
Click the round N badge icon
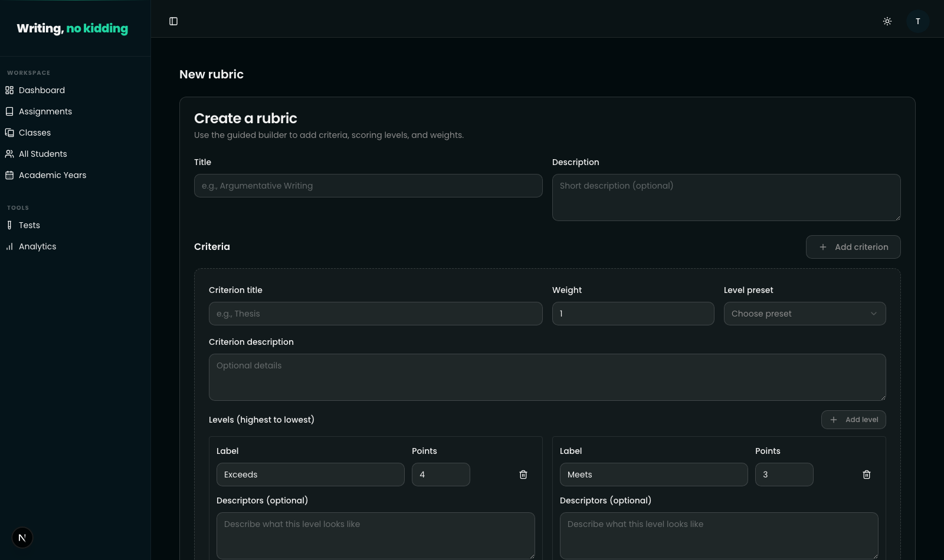22,538
